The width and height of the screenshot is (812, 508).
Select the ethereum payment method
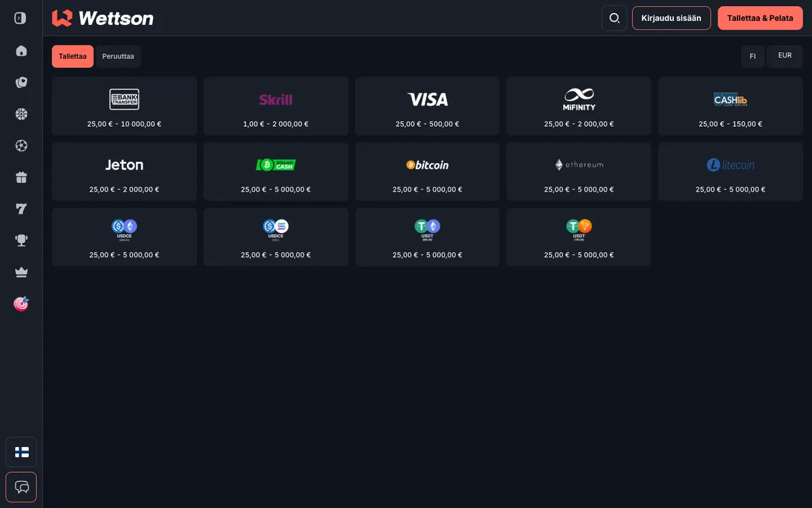[x=579, y=171]
